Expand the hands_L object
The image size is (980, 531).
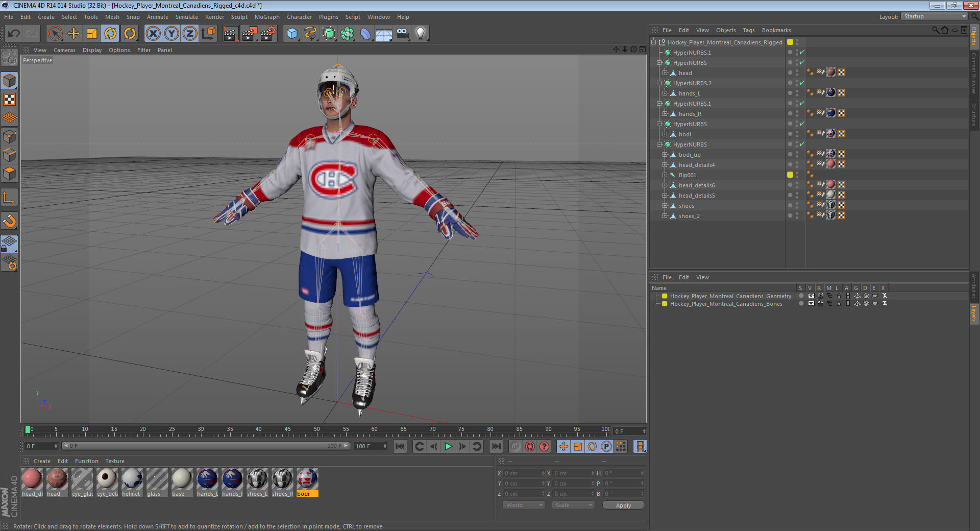[665, 93]
